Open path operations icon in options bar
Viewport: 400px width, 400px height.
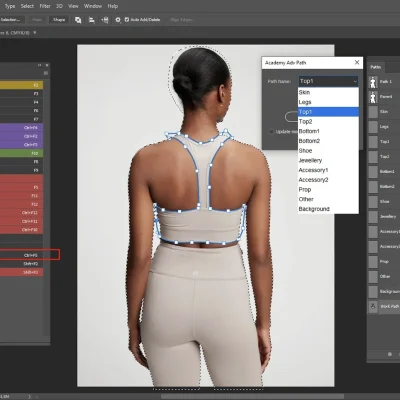coord(78,20)
